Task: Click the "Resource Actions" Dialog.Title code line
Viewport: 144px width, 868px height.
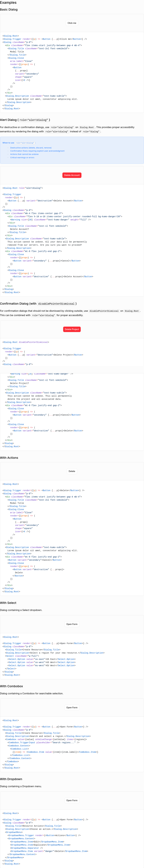Action: (33, 826)
